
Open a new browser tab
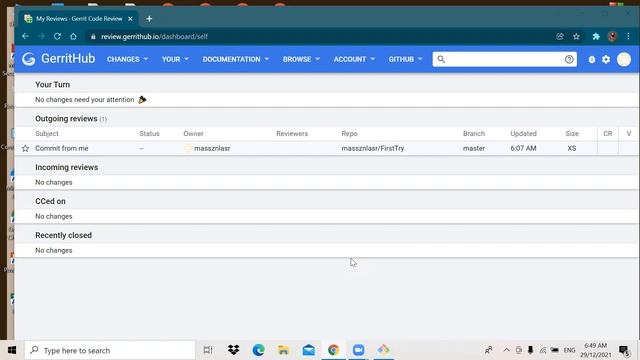[x=149, y=19]
